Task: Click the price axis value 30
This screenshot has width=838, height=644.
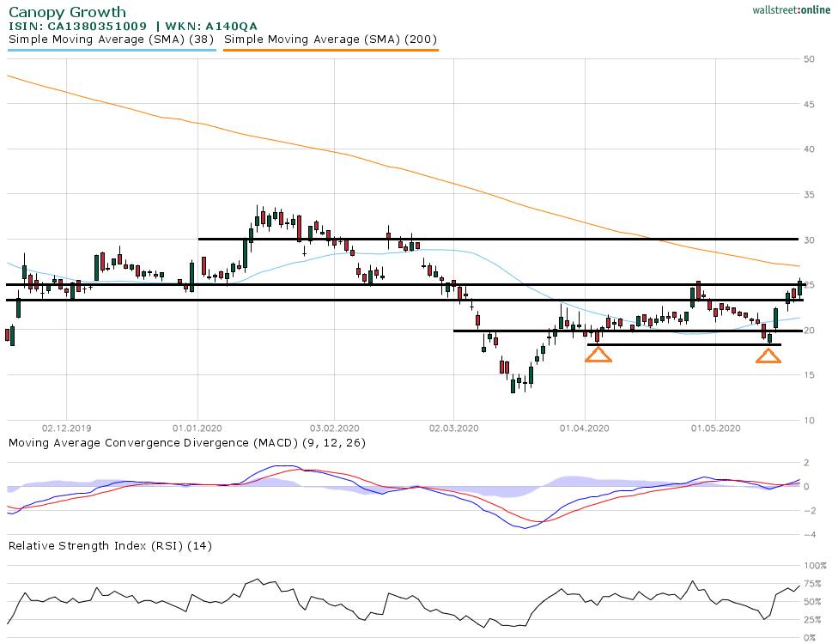Action: tap(809, 240)
